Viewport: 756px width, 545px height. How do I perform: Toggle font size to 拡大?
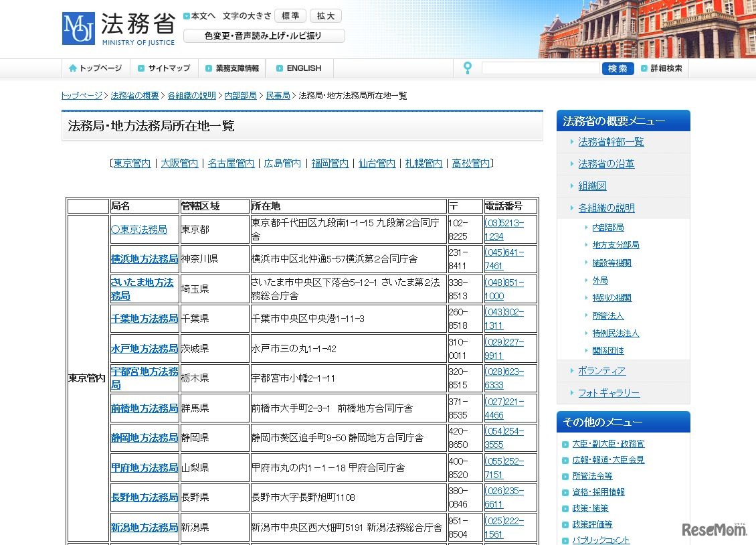click(x=325, y=15)
